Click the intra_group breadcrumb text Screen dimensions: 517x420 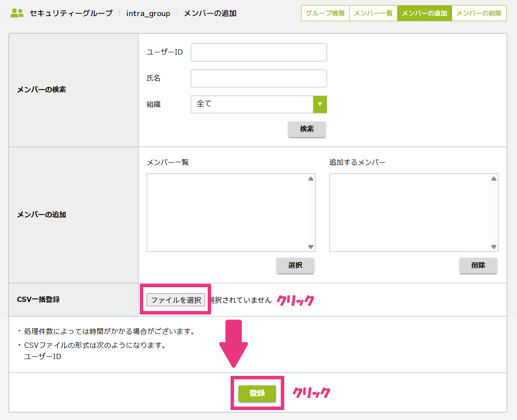(x=148, y=13)
